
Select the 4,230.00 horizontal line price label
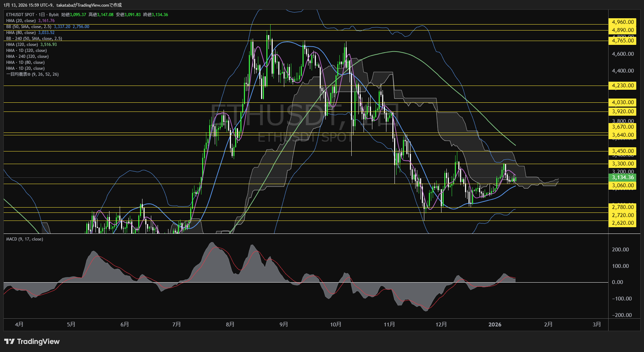[x=623, y=86]
